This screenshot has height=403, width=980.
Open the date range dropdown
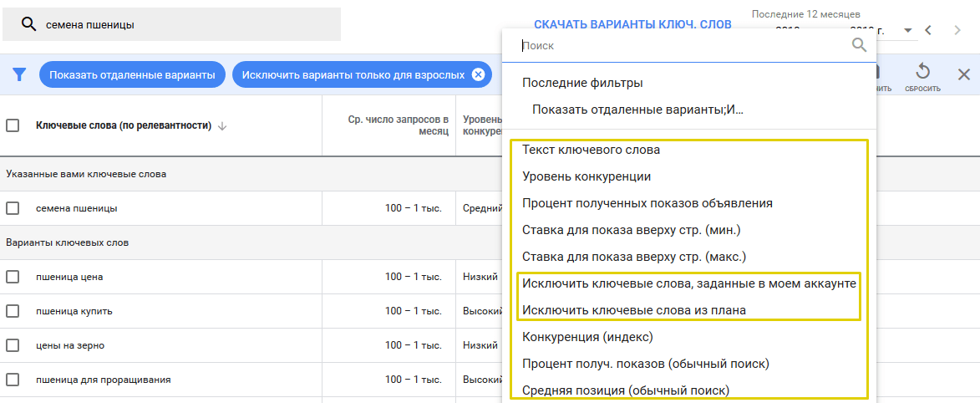[x=908, y=31]
